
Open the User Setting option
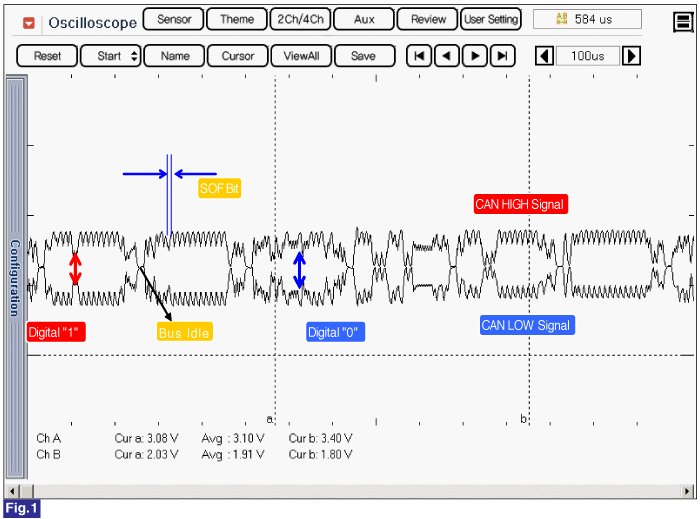coord(491,19)
